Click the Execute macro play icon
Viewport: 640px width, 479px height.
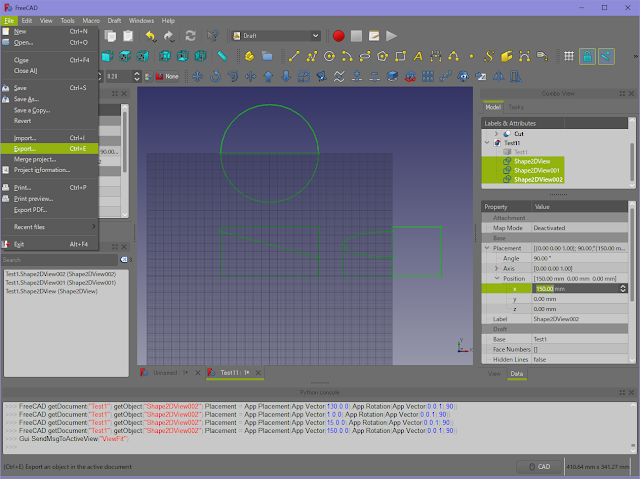391,35
